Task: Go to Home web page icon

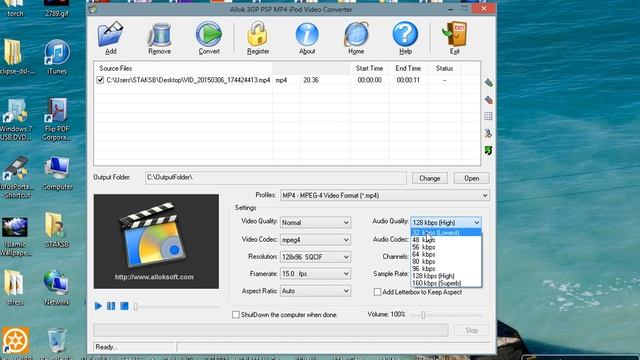Action: pos(356,38)
